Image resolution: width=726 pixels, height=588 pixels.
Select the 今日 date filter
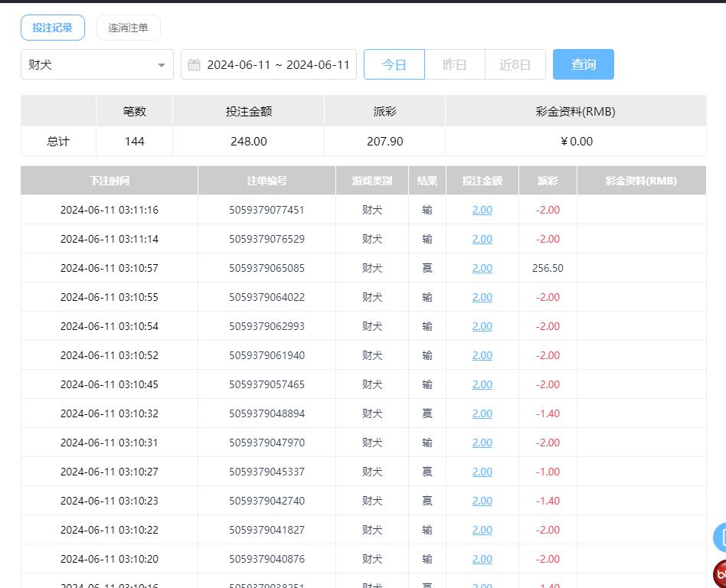[394, 64]
